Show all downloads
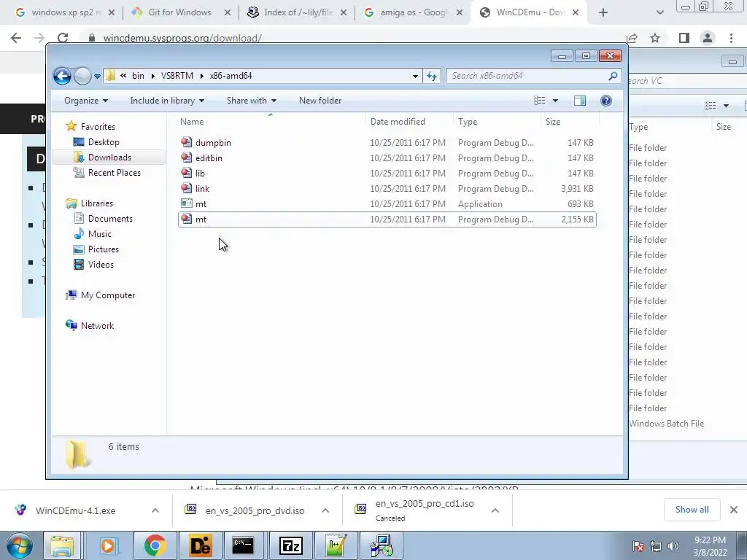747x560 pixels. click(x=692, y=510)
